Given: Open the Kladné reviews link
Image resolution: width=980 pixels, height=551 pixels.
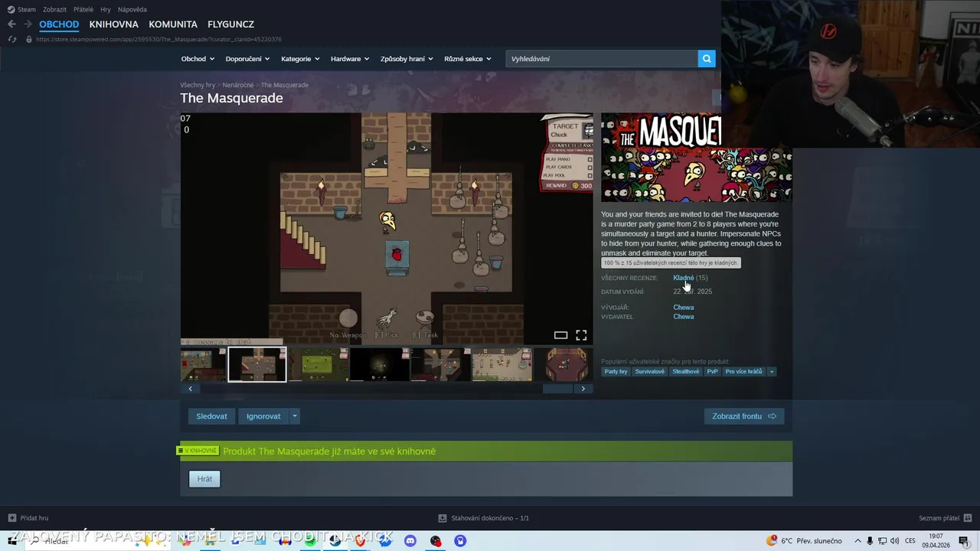Looking at the screenshot, I should click(684, 278).
